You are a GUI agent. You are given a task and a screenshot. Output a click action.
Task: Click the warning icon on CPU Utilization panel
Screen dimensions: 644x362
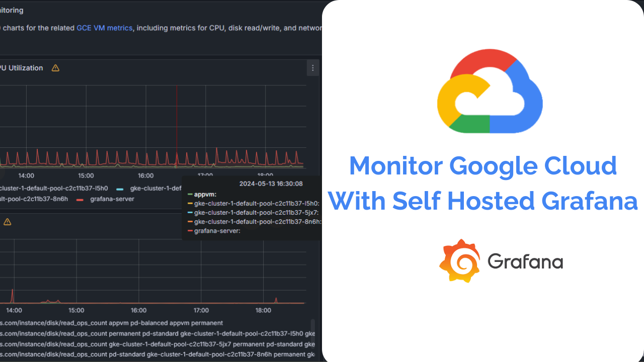[55, 68]
